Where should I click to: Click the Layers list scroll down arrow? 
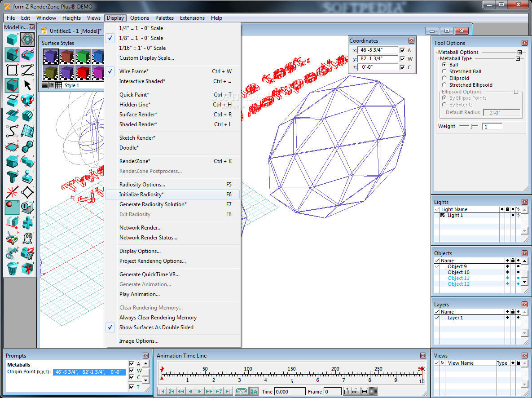coord(524,333)
